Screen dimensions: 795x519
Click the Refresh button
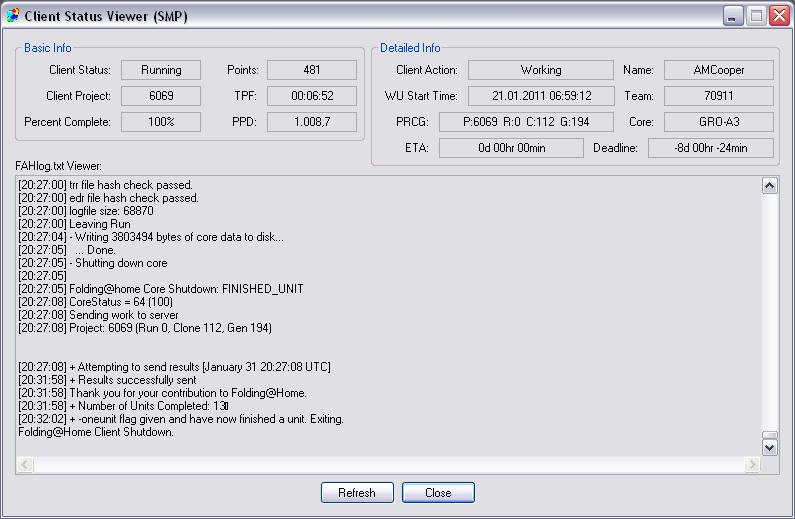357,493
